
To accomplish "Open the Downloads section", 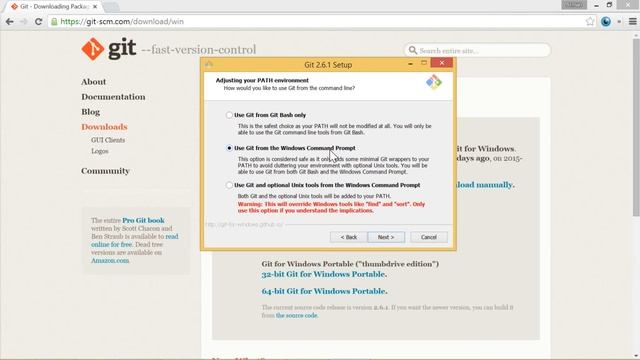I will [x=104, y=127].
